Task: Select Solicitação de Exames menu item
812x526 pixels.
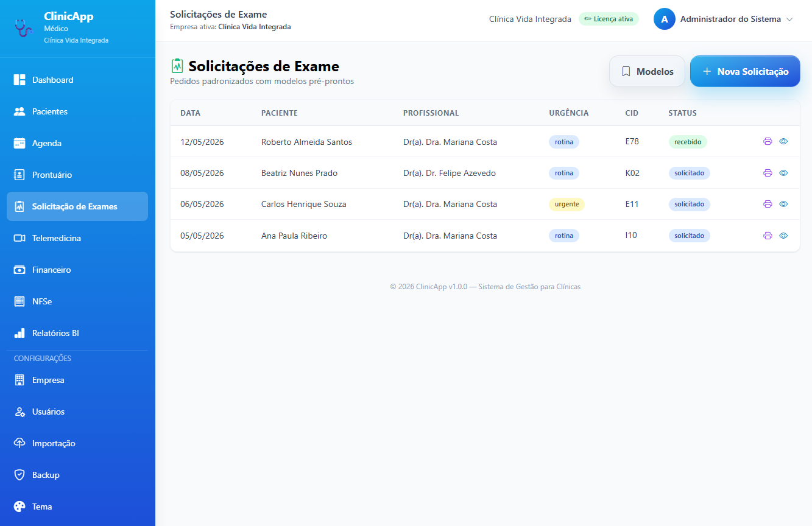Action: click(x=77, y=206)
